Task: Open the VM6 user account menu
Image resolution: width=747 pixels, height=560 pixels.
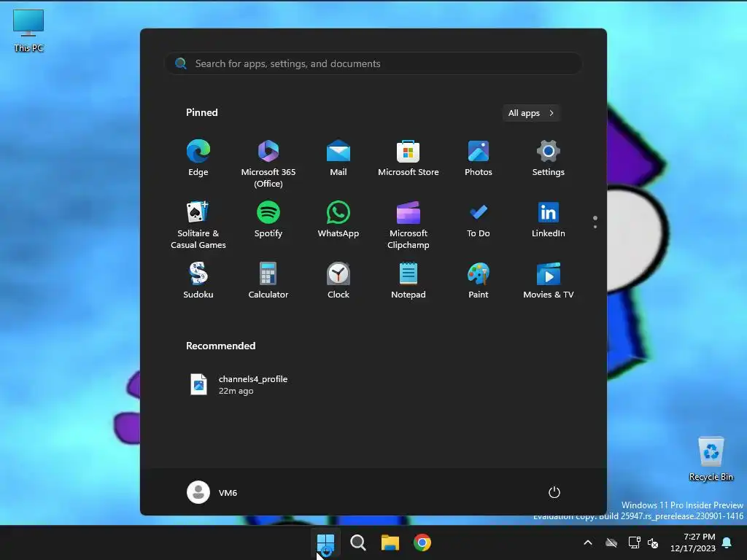Action: pos(212,492)
